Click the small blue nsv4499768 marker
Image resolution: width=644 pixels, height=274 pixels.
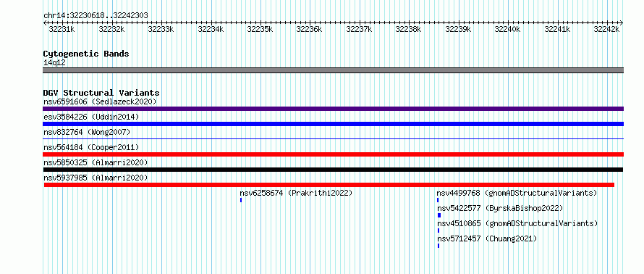(x=438, y=200)
